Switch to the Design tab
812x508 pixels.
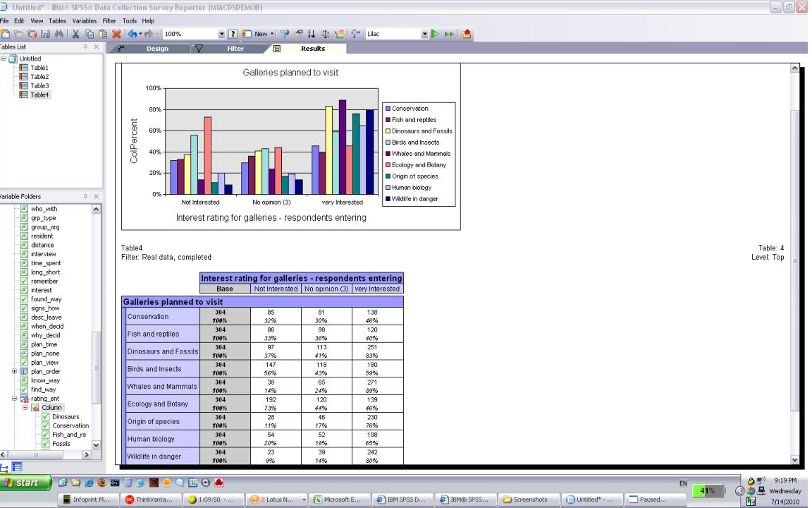click(x=157, y=49)
